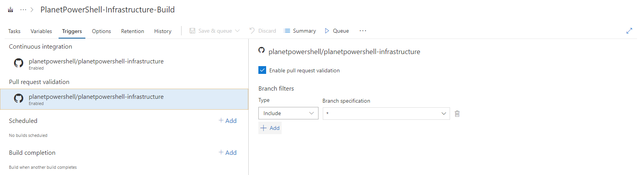Select the Triggers tab
Screen dimensions: 644x175
click(x=72, y=31)
